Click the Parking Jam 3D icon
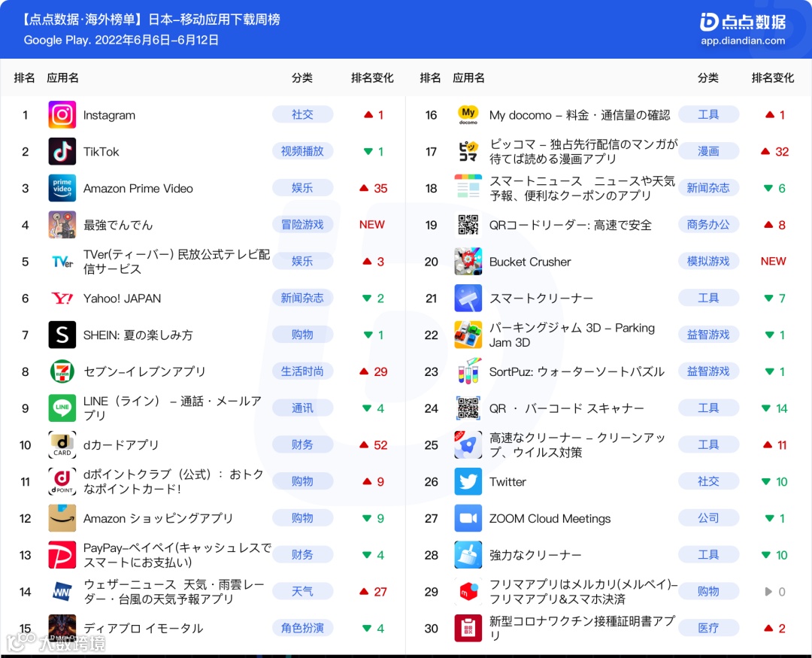This screenshot has width=812, height=658. (468, 335)
